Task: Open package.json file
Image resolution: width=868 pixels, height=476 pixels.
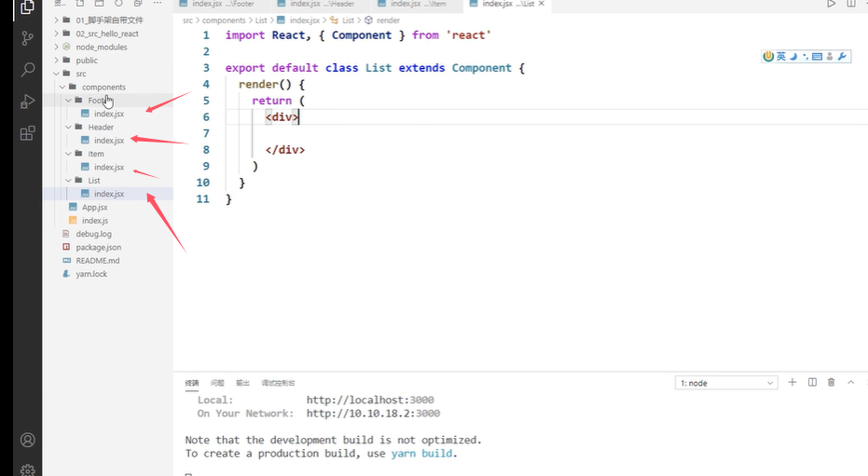Action: pyautogui.click(x=99, y=247)
